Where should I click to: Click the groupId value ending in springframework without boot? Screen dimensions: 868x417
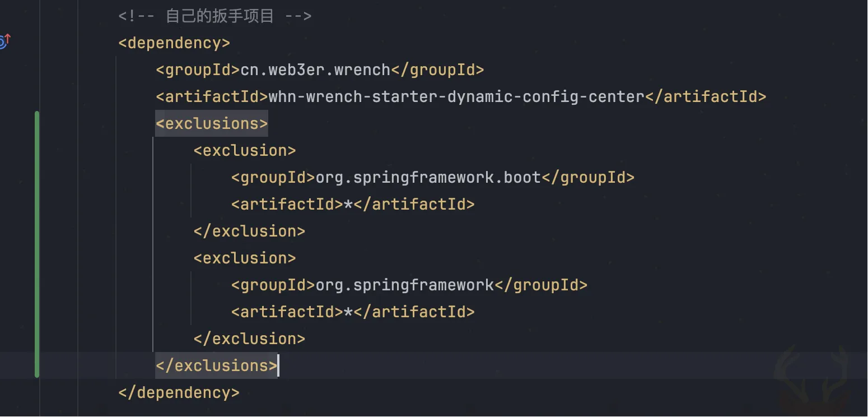click(x=405, y=285)
